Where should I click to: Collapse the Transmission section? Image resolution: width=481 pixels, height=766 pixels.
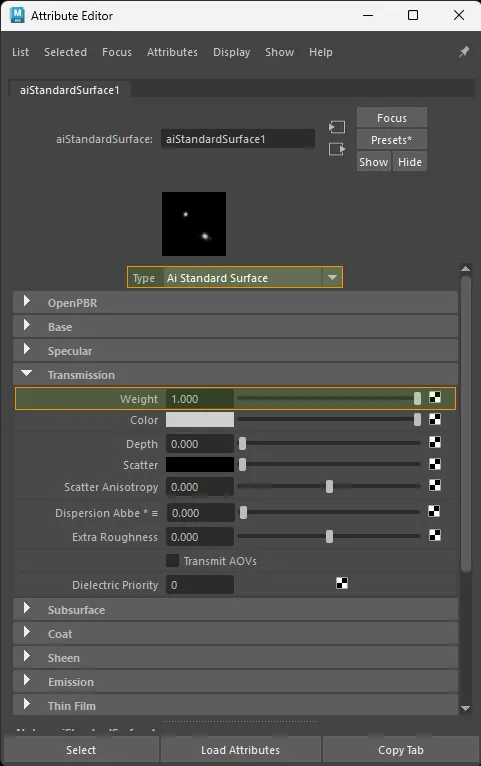pyautogui.click(x=235, y=375)
